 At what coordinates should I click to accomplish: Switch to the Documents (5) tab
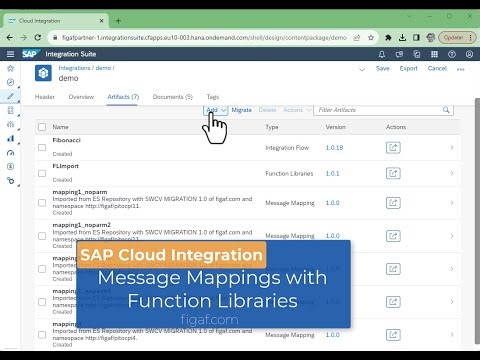coord(173,97)
